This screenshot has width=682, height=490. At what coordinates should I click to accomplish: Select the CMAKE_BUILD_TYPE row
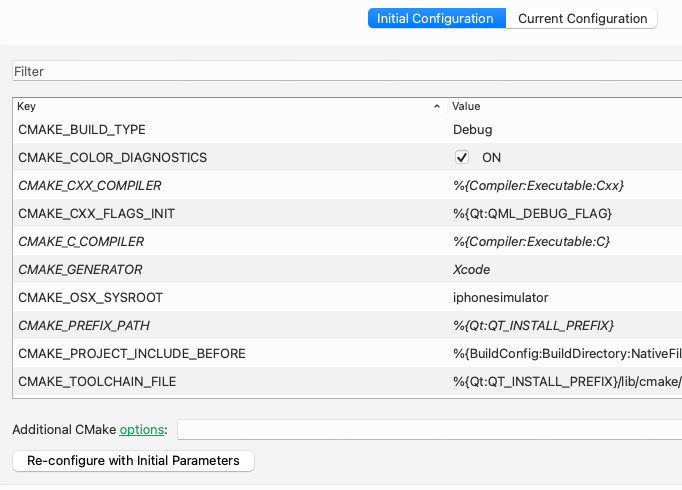coord(82,130)
